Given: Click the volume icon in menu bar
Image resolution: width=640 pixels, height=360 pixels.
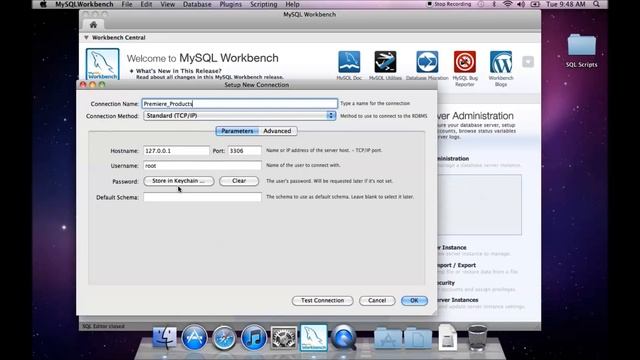Looking at the screenshot, I should pos(521,4).
